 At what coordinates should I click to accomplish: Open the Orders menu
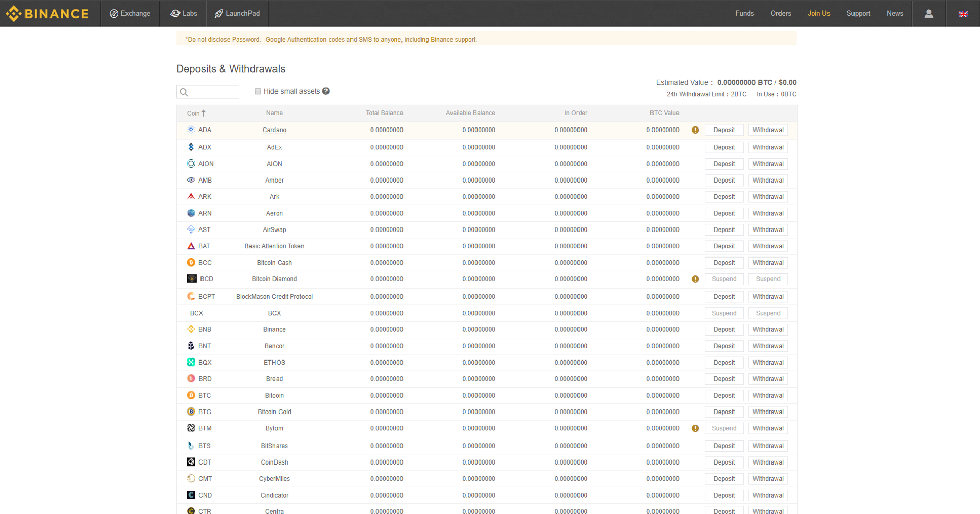pyautogui.click(x=781, y=14)
